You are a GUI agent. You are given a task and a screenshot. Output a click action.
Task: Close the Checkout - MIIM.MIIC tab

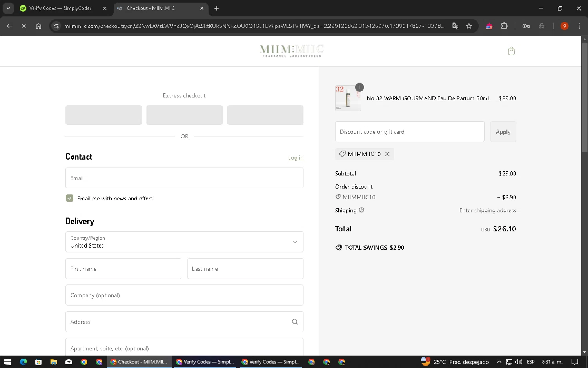[x=202, y=8]
